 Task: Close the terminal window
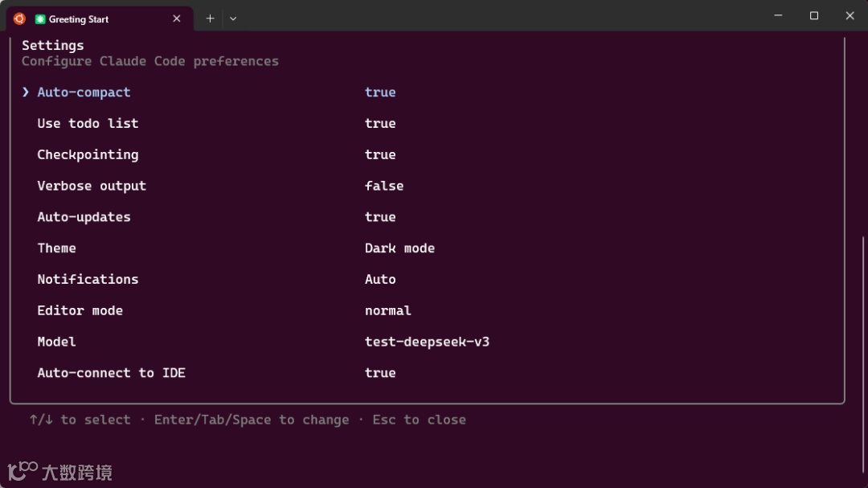850,15
